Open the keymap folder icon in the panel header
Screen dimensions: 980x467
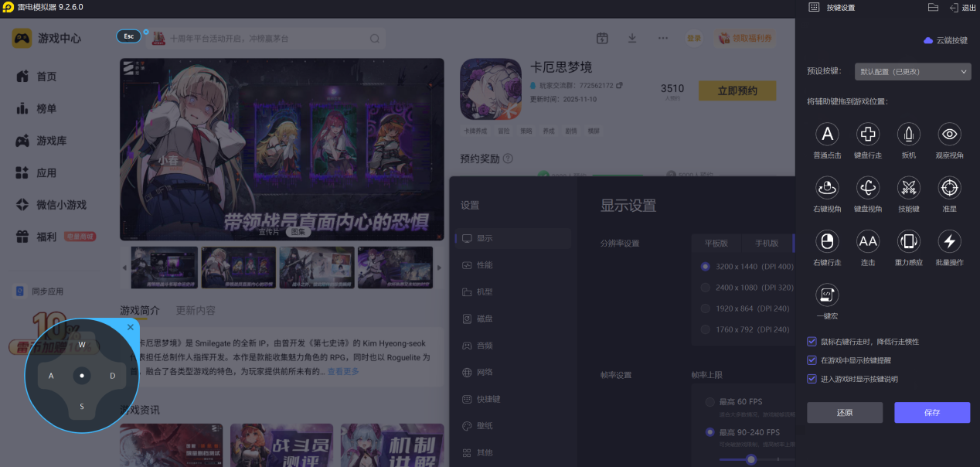pyautogui.click(x=933, y=7)
